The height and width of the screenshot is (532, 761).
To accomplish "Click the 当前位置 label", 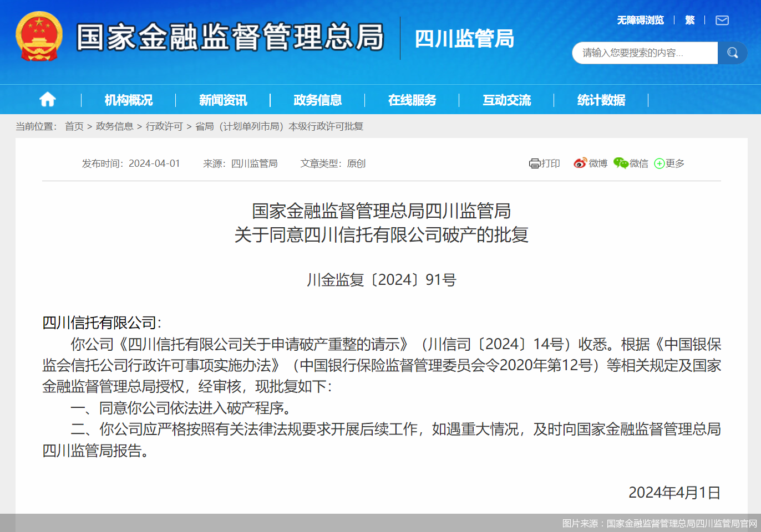I will [x=37, y=126].
